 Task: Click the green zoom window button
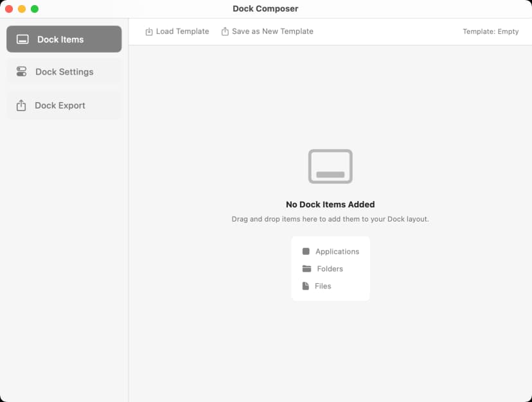[x=35, y=9]
